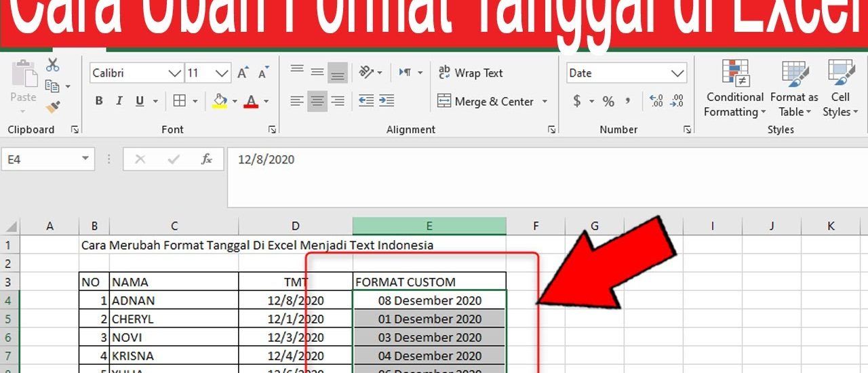Expand the Merge & Center arrow
868x373 pixels.
point(544,101)
